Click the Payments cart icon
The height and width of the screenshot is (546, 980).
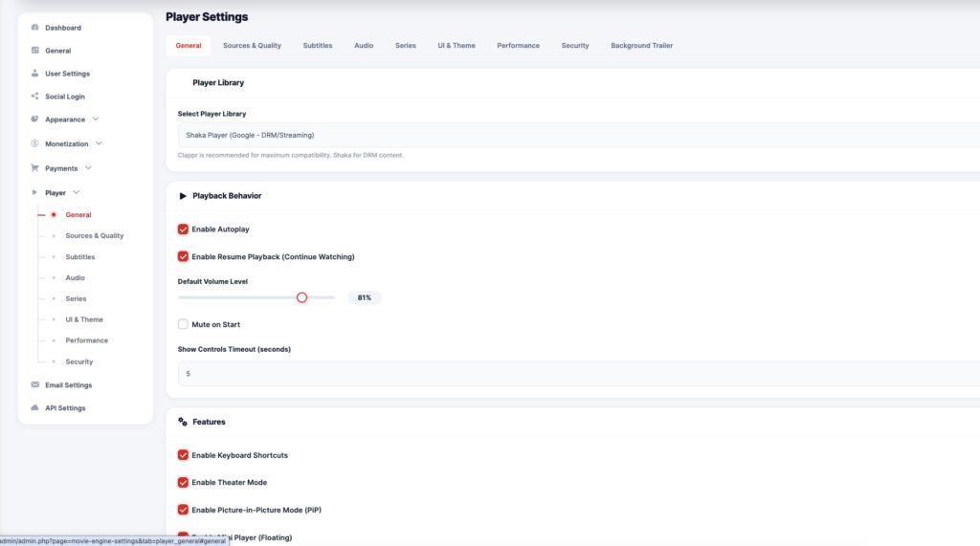[35, 168]
